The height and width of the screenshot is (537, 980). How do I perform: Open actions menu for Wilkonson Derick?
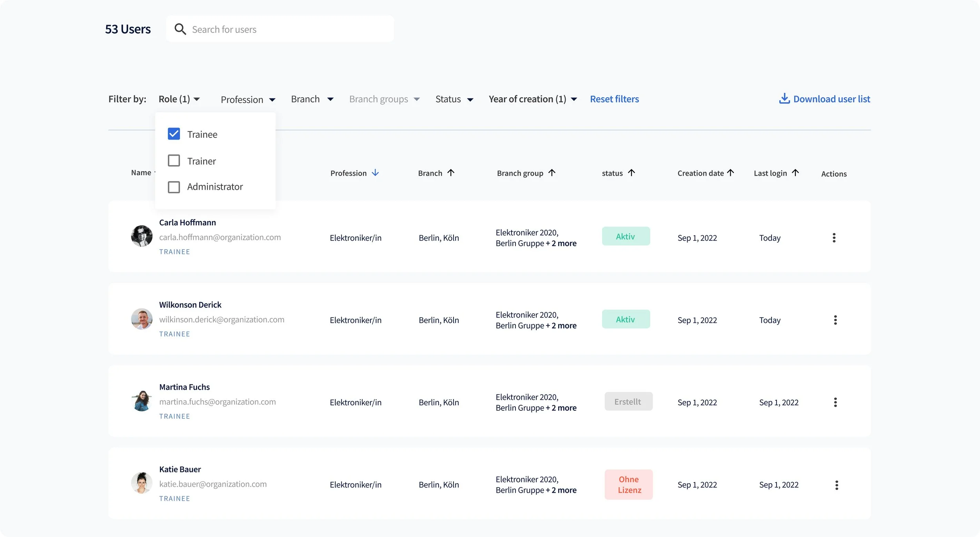835,320
